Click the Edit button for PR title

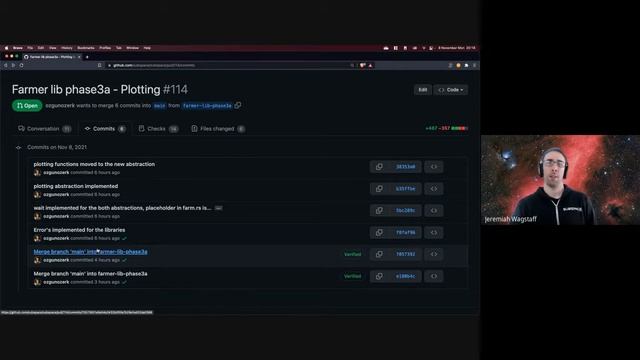423,90
